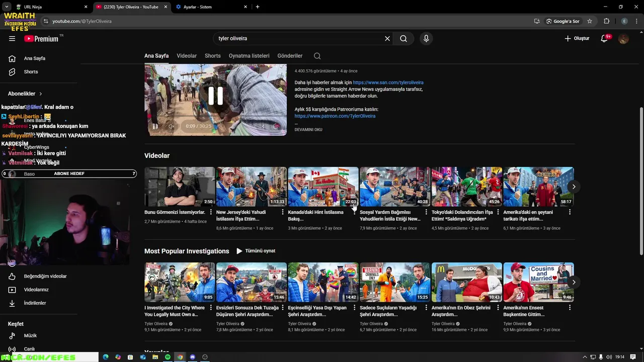Expand the Abonelikler subscriptions section

pos(25,94)
